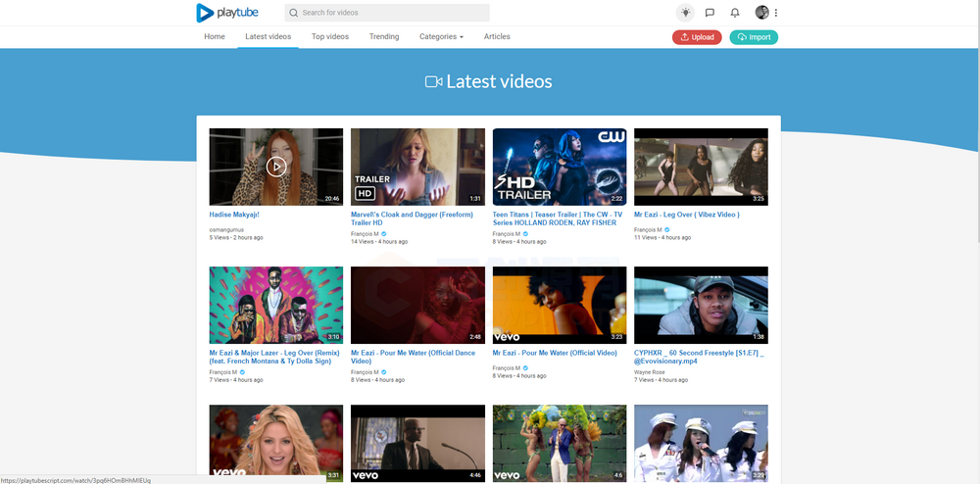Go to the Top videos tab
The width and height of the screenshot is (980, 484).
point(330,37)
